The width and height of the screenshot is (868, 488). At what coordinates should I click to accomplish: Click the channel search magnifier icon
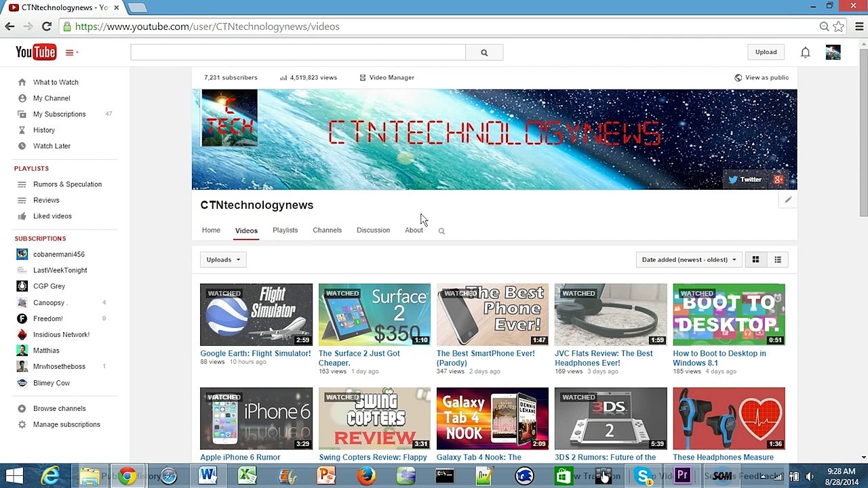pyautogui.click(x=441, y=231)
